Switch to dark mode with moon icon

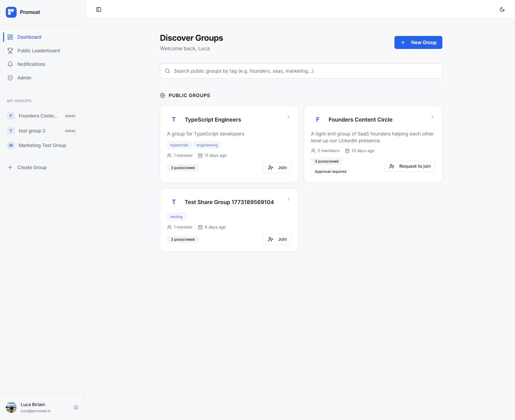502,10
